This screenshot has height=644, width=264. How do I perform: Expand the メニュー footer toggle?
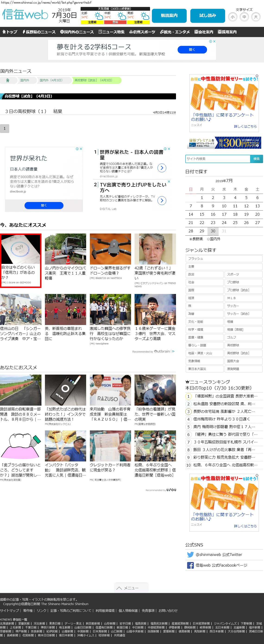point(131,588)
